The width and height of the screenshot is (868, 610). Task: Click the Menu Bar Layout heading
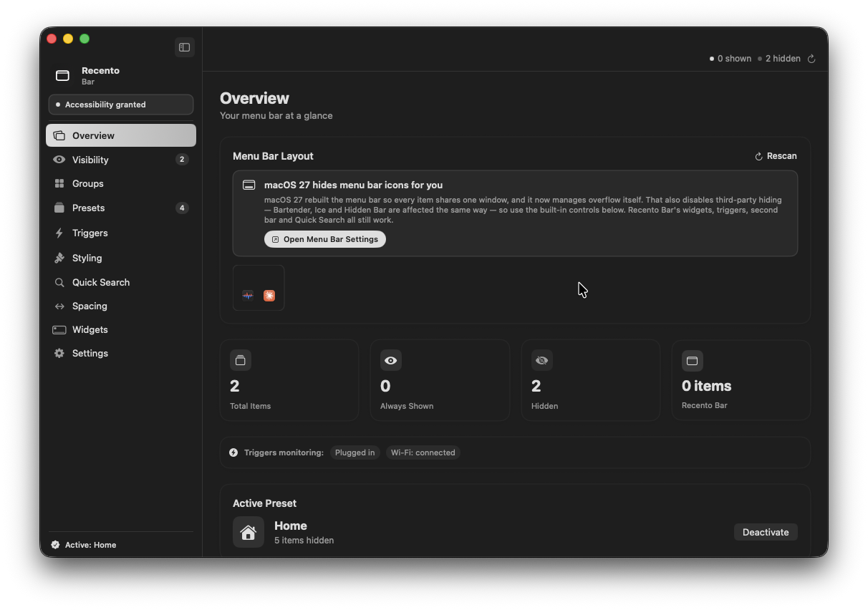click(x=273, y=156)
